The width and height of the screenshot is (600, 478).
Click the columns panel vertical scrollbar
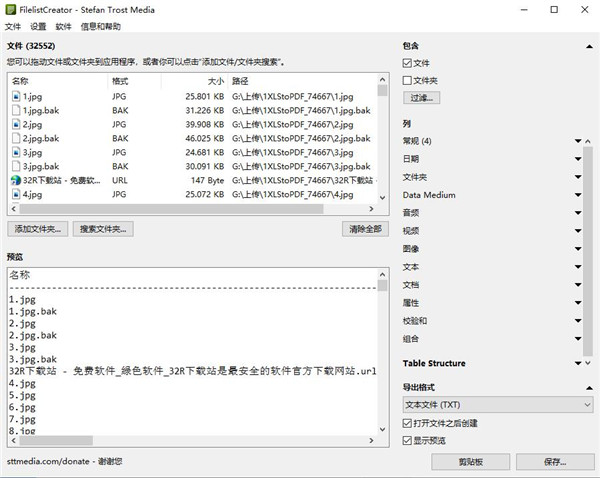tap(588, 252)
